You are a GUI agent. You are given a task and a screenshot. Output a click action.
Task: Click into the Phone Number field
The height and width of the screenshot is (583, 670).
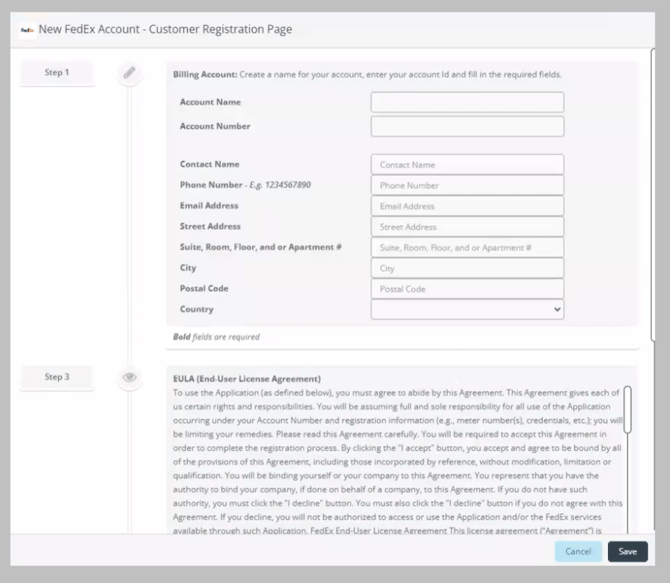pos(467,186)
